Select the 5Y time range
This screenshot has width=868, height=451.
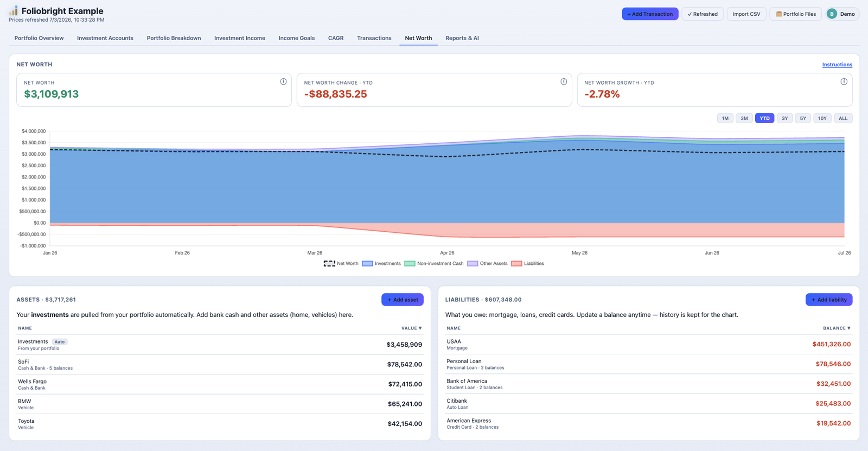803,118
